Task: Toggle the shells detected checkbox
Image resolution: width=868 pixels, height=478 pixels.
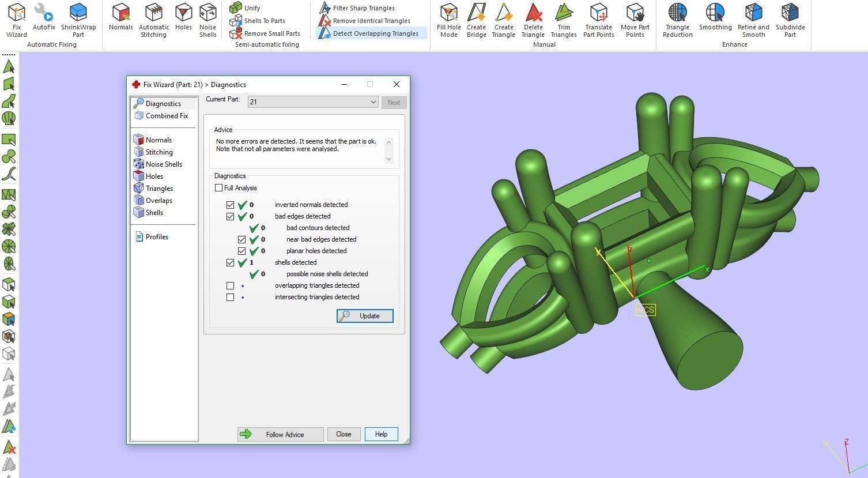Action: click(230, 262)
